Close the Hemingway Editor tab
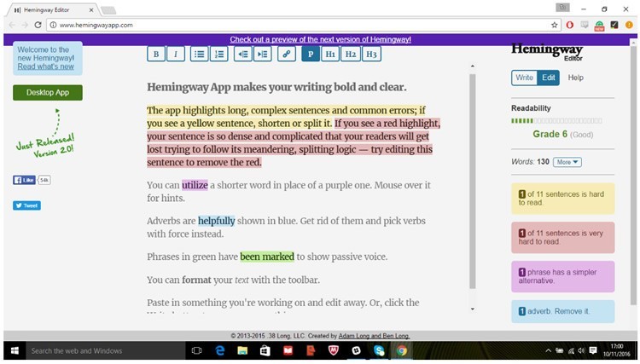Viewport: 640px width, 364px height. pos(91,9)
